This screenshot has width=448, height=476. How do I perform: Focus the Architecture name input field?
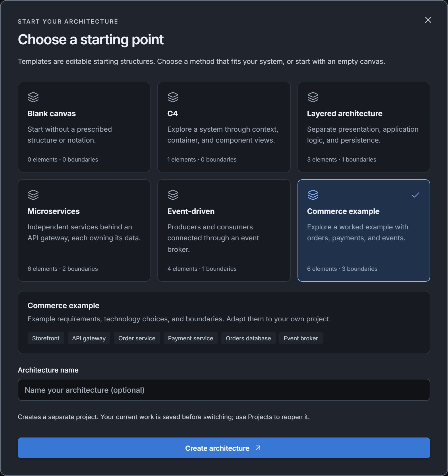[224, 390]
